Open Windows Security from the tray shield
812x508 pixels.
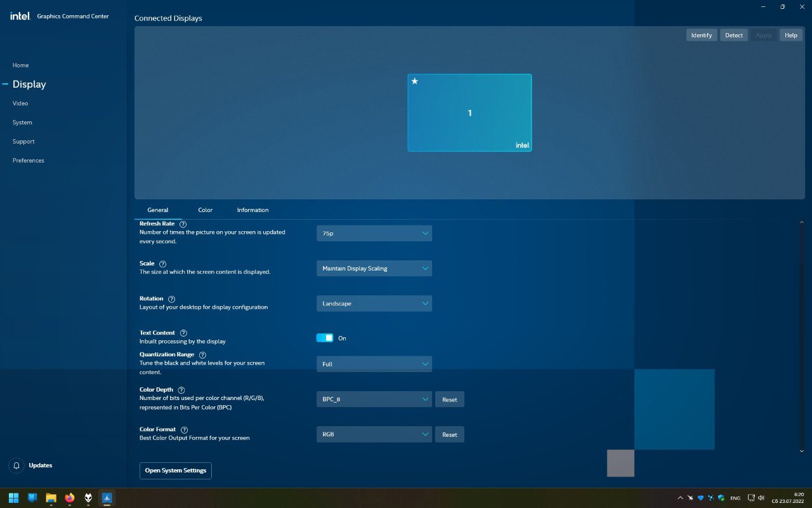721,498
